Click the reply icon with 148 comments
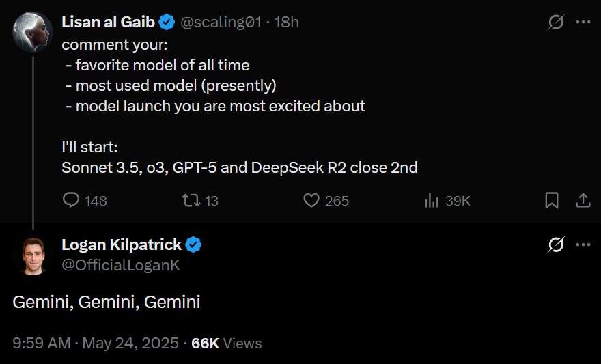The height and width of the screenshot is (364, 601). point(72,200)
